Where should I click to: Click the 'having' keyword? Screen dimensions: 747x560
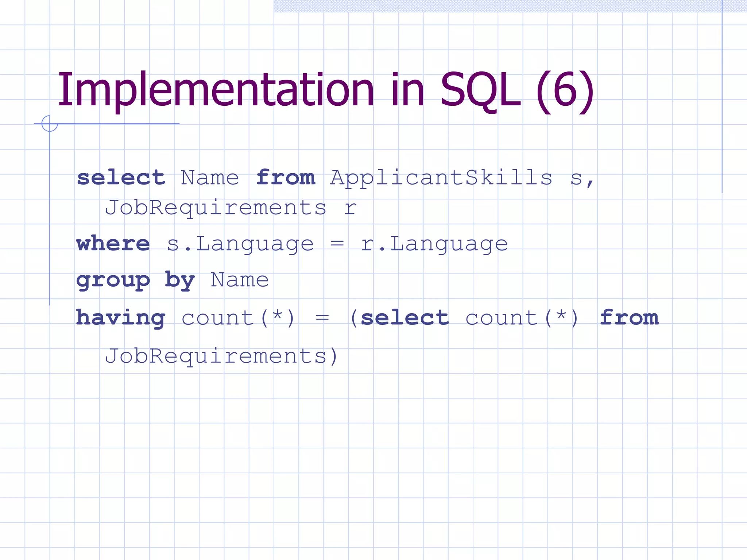pyautogui.click(x=120, y=318)
